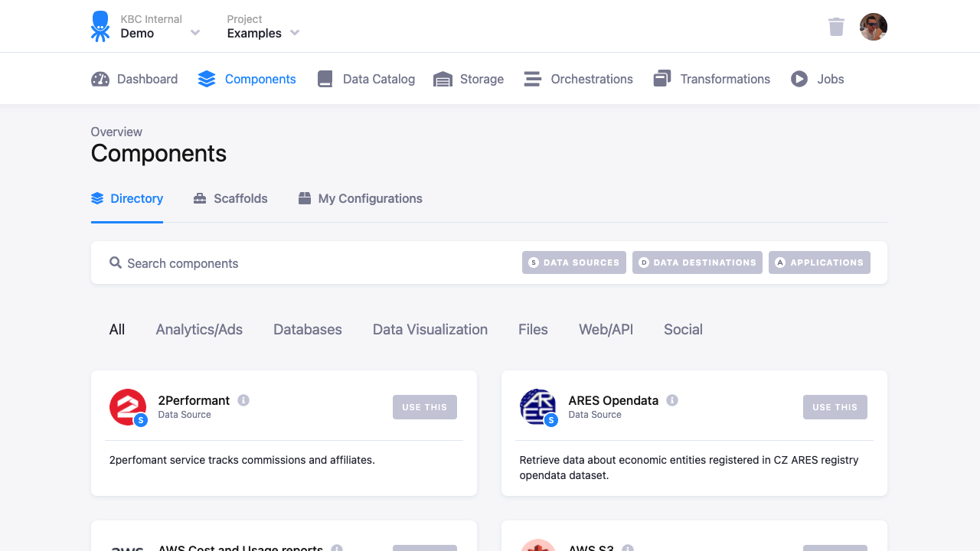Click the ARES Opendata globe logo
Screen dimensions: 980x551
[538, 406]
